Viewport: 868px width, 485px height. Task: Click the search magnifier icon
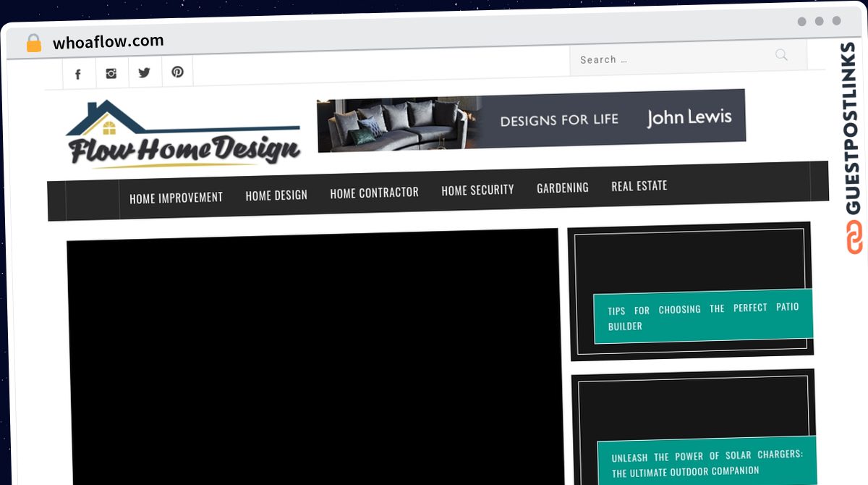[781, 55]
